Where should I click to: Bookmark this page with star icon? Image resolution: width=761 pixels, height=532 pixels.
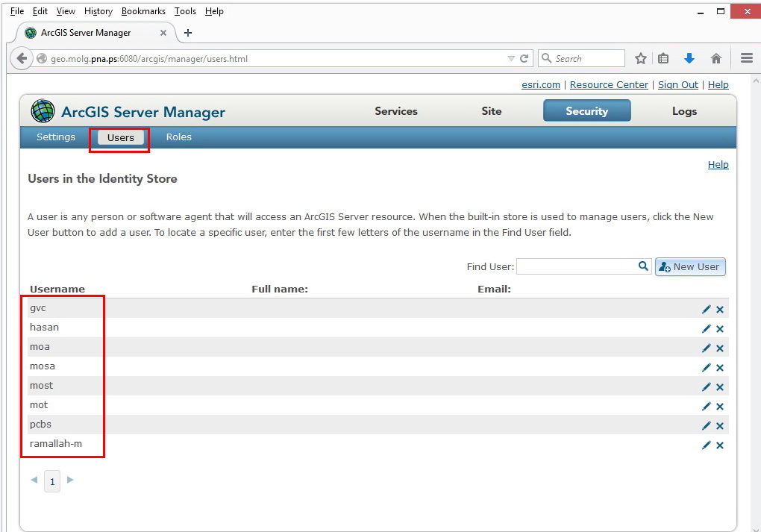(641, 59)
